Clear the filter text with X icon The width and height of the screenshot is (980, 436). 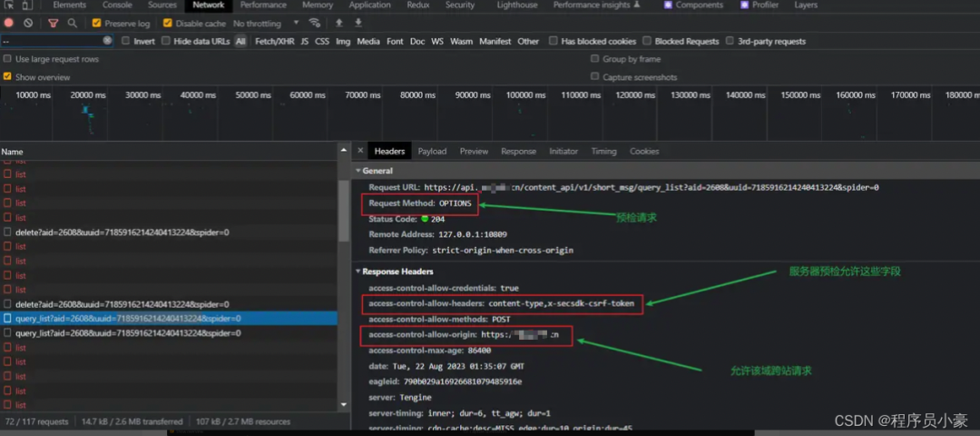pos(107,41)
